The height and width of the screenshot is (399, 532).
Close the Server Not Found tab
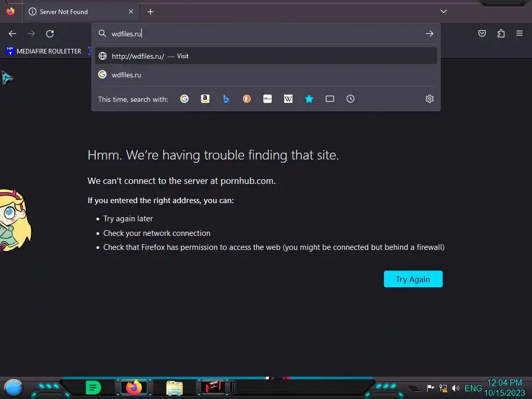(131, 11)
